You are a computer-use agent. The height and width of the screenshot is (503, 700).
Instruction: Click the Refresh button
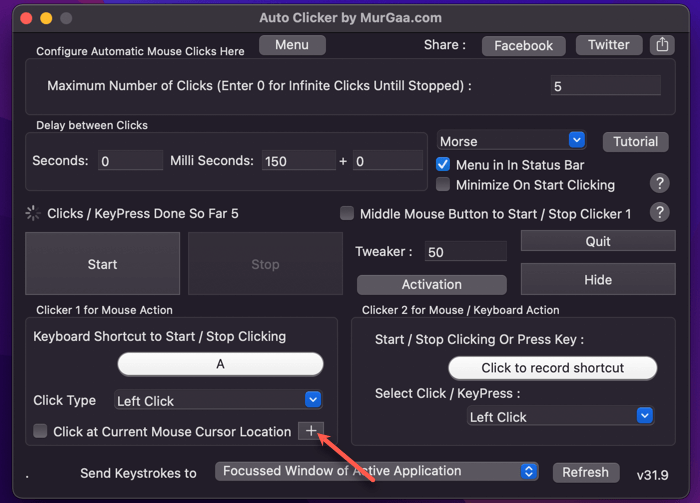point(586,472)
